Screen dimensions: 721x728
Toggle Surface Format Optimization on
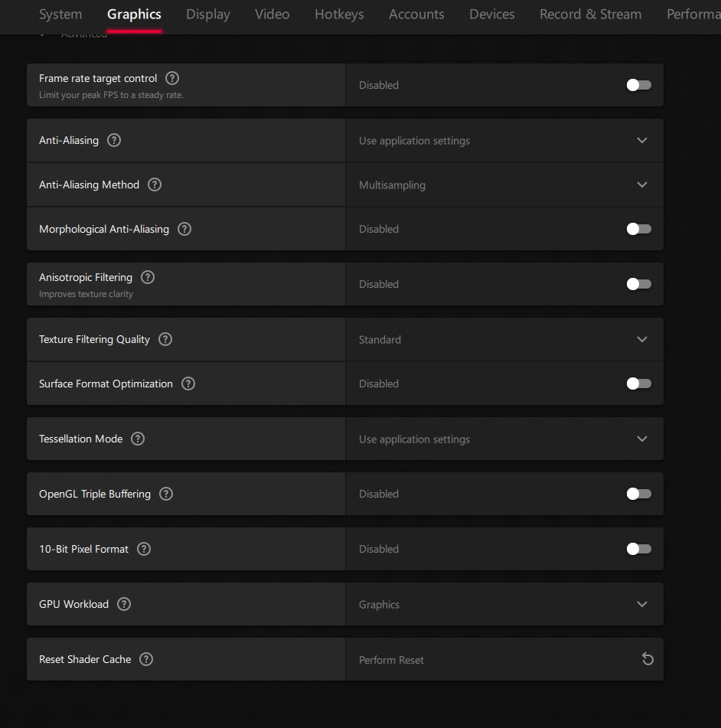click(638, 384)
